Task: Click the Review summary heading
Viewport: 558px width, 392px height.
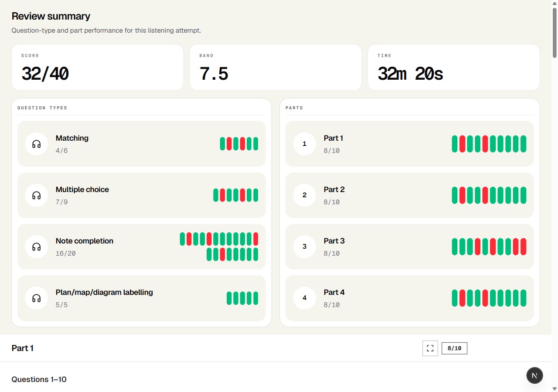Action: click(51, 16)
